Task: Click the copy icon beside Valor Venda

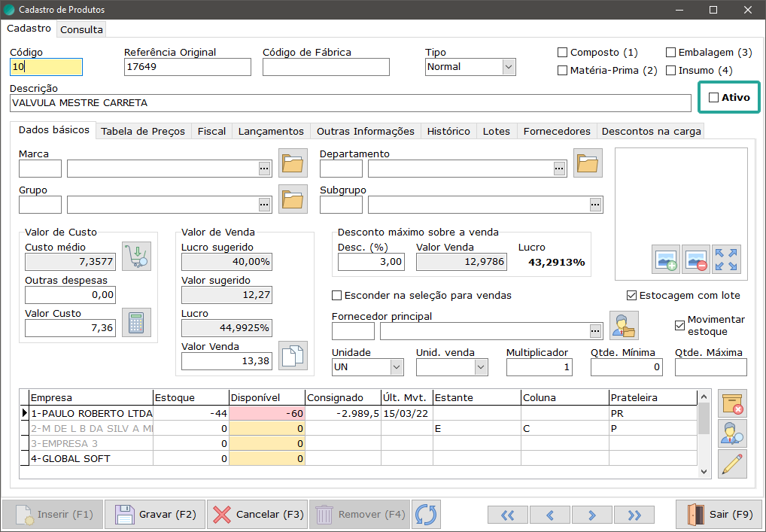Action: 293,355
